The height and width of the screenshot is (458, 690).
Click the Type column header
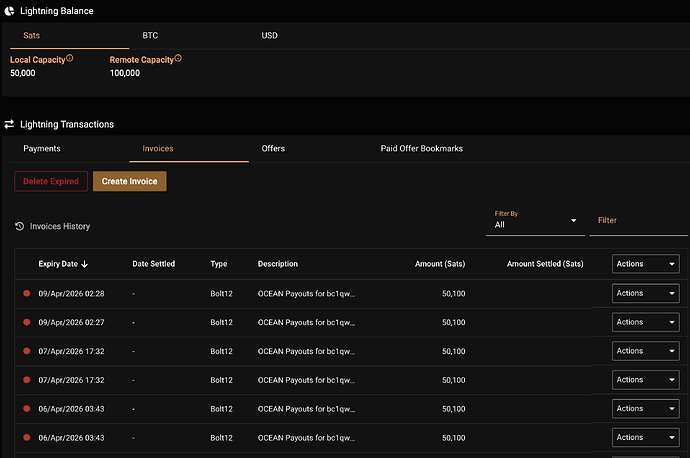(219, 264)
